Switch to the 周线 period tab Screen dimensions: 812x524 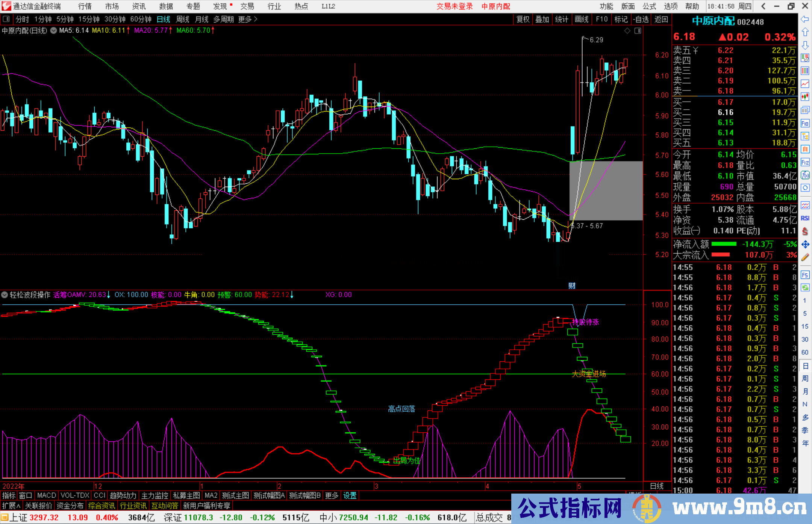(x=182, y=19)
